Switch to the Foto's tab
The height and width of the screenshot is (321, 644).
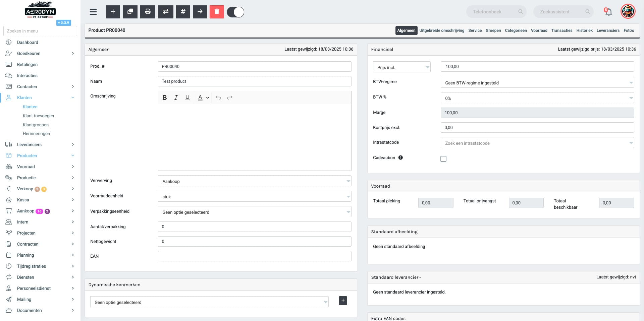629,30
